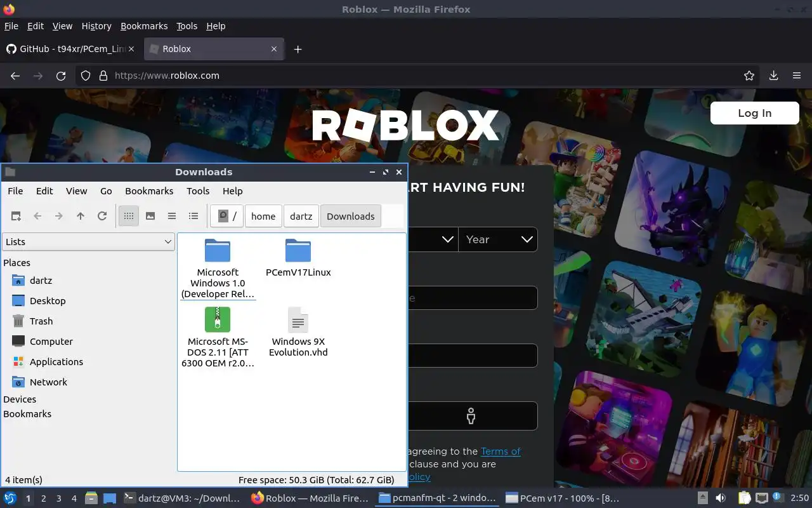
Task: Switch to PCem v17 window from taskbar
Action: [x=563, y=498]
